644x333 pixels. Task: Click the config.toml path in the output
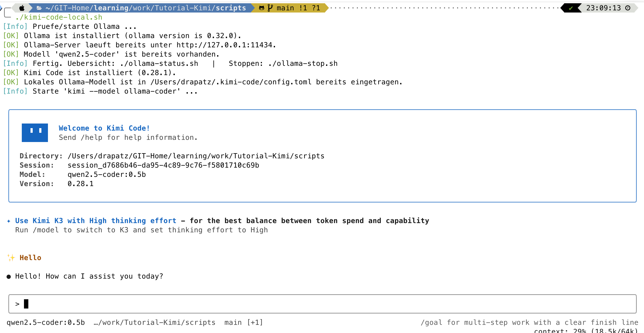coord(231,82)
